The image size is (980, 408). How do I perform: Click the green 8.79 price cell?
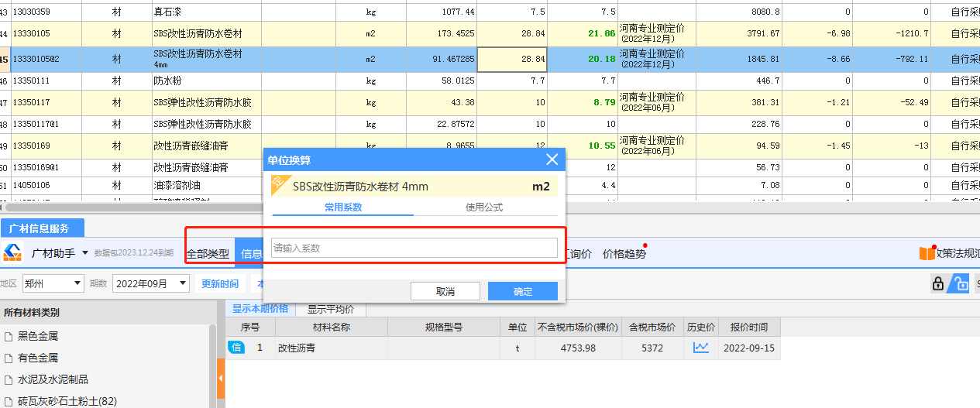583,102
